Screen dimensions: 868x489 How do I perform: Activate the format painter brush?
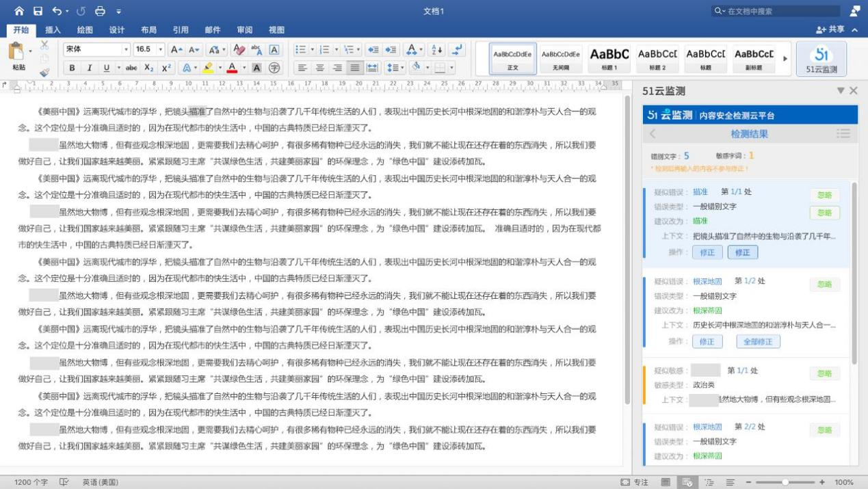coord(44,71)
